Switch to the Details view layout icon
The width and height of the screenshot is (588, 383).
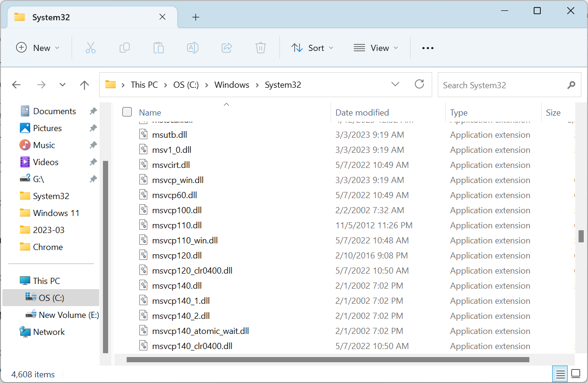(561, 375)
